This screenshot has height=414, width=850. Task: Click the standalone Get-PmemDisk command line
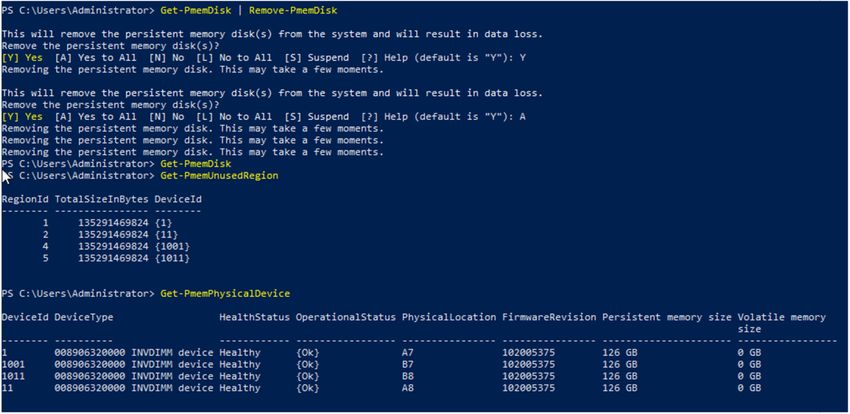pos(196,164)
